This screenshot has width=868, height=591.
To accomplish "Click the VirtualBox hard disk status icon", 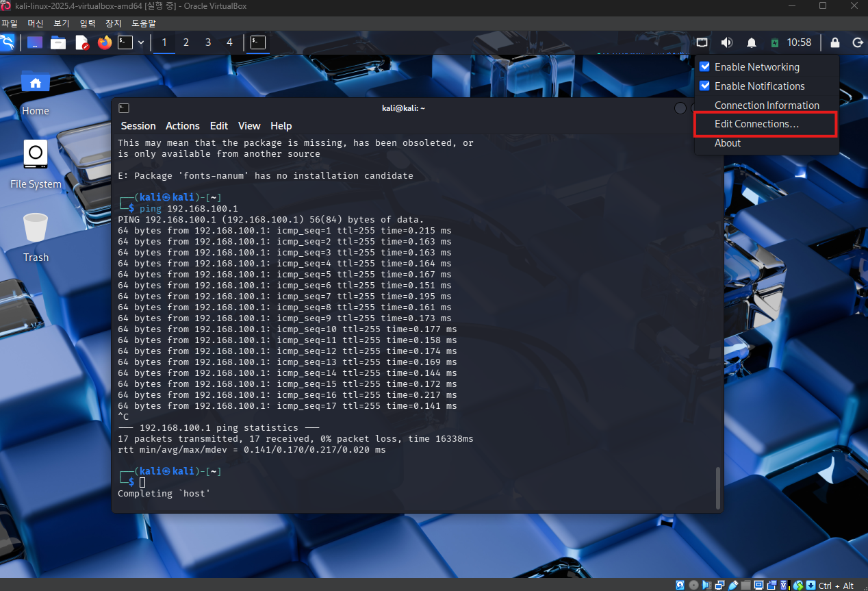I will [680, 586].
